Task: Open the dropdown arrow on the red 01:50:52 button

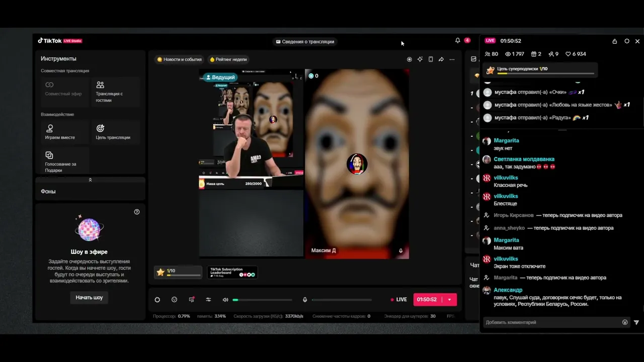Action: (449, 300)
